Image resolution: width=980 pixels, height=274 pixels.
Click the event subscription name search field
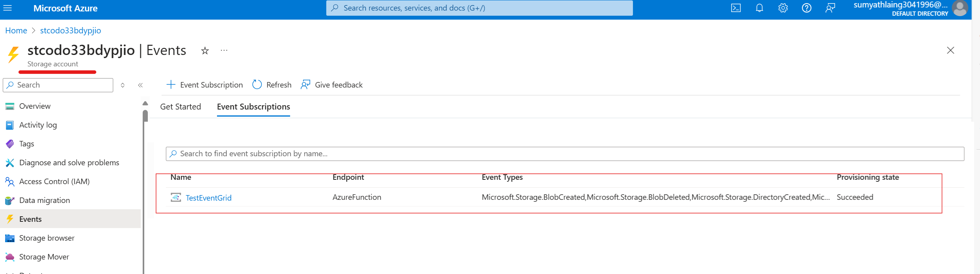click(x=565, y=154)
